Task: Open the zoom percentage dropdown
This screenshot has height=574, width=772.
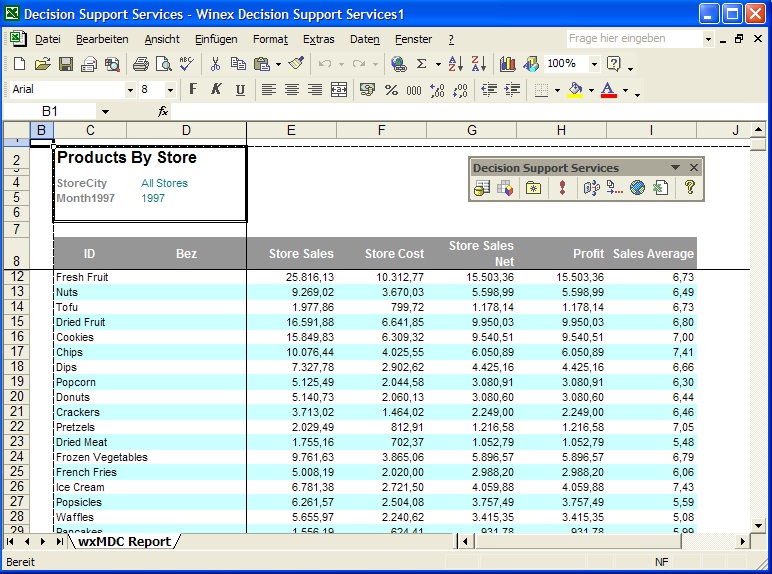Action: coord(594,64)
